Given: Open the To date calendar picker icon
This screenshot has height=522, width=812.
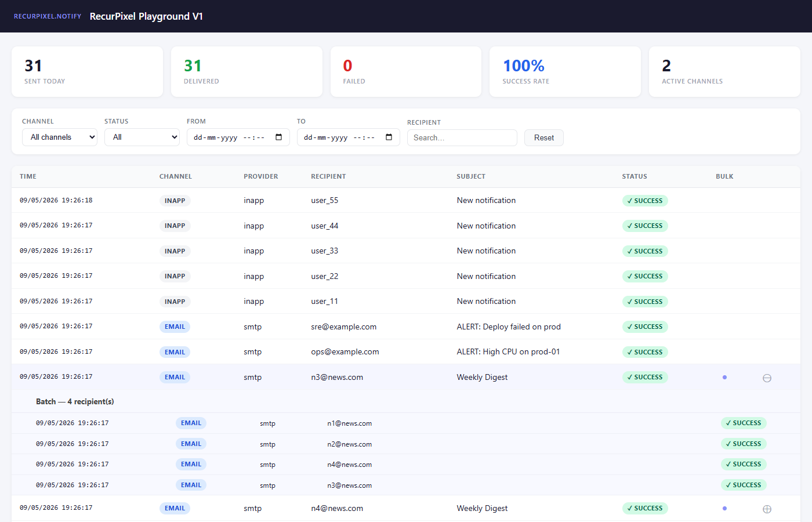Looking at the screenshot, I should pos(389,137).
